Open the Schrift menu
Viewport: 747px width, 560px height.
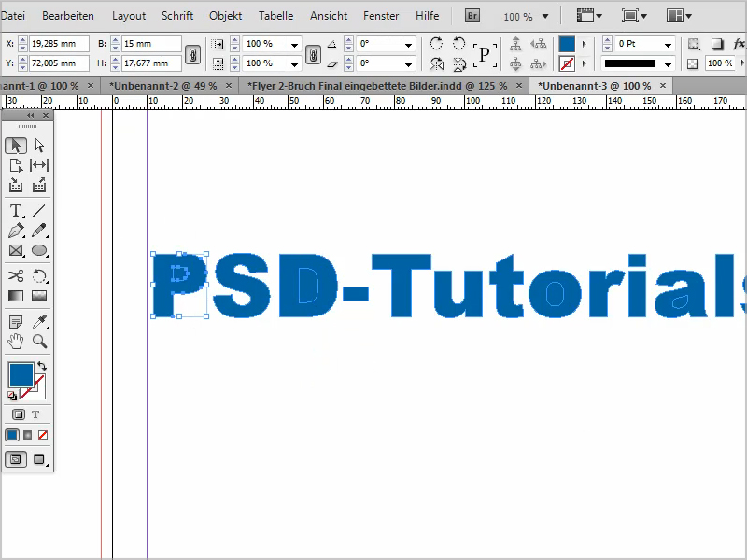coord(176,15)
